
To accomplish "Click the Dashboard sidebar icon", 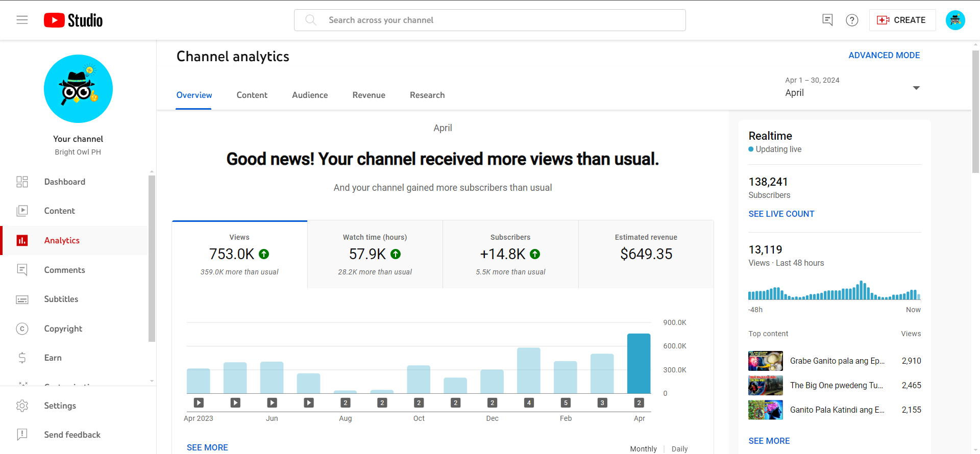I will [x=22, y=182].
